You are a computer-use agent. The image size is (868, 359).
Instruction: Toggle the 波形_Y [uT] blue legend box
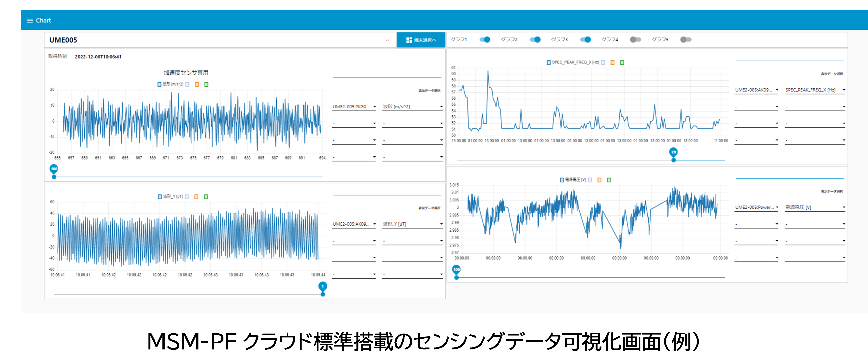[x=160, y=197]
